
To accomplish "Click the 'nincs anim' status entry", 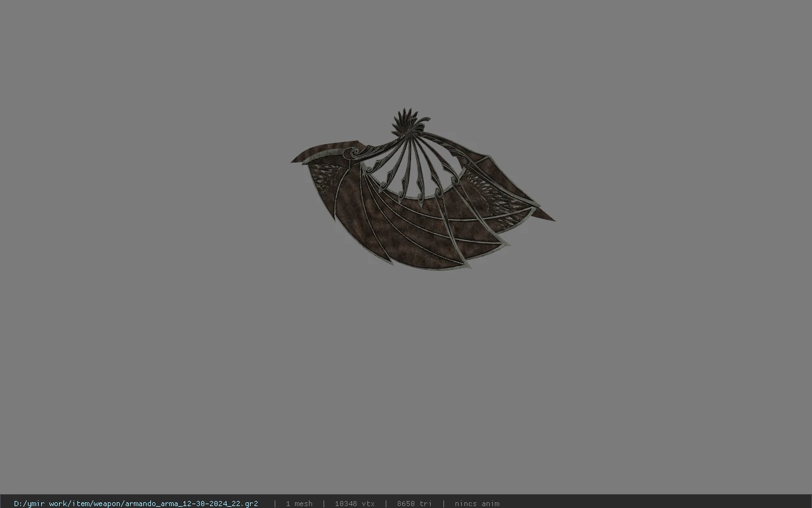I will tap(477, 504).
